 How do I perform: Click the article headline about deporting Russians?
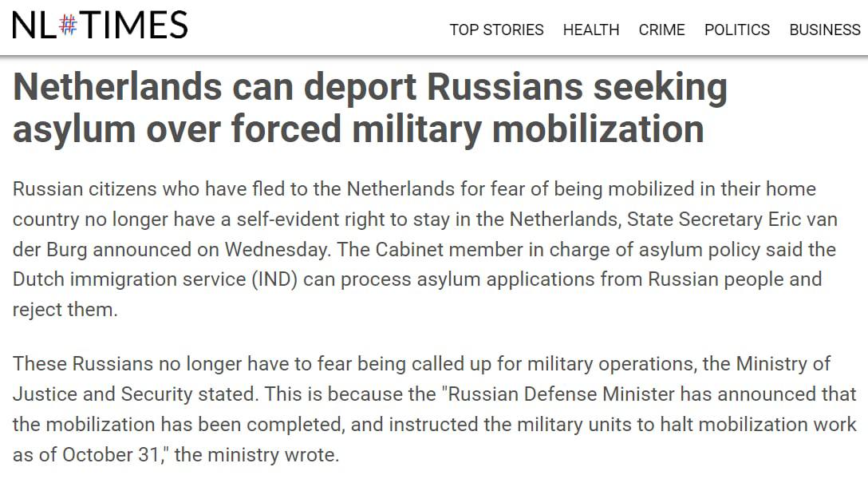click(x=370, y=109)
